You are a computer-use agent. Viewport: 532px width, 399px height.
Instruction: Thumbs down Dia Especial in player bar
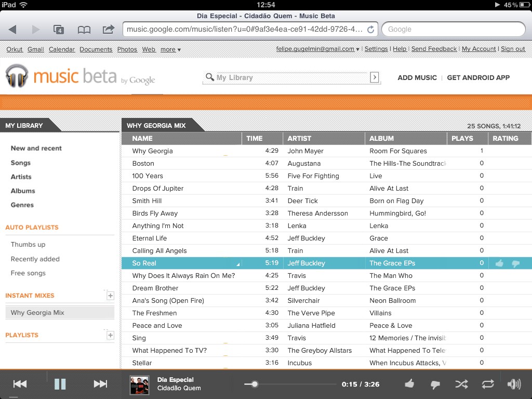[435, 384]
